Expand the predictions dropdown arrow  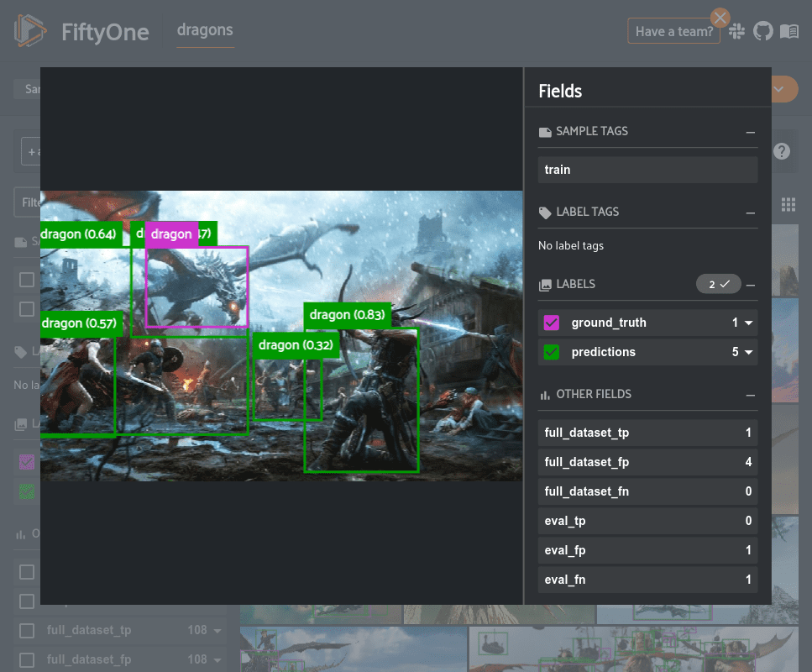click(748, 352)
